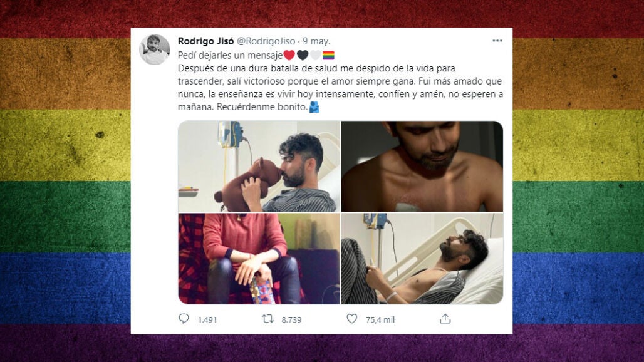Viewport: 644px width, 362px height.
Task: Click the 1.491 replies count
Action: pyautogui.click(x=207, y=320)
